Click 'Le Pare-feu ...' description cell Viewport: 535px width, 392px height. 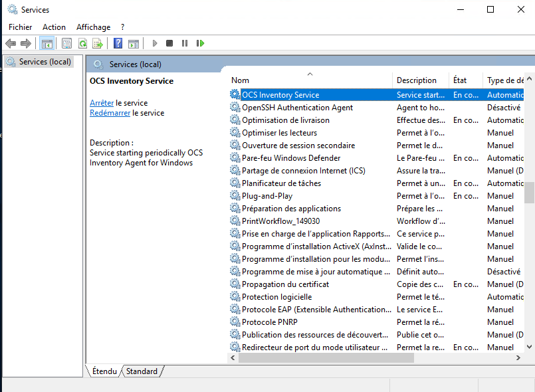pyautogui.click(x=420, y=158)
